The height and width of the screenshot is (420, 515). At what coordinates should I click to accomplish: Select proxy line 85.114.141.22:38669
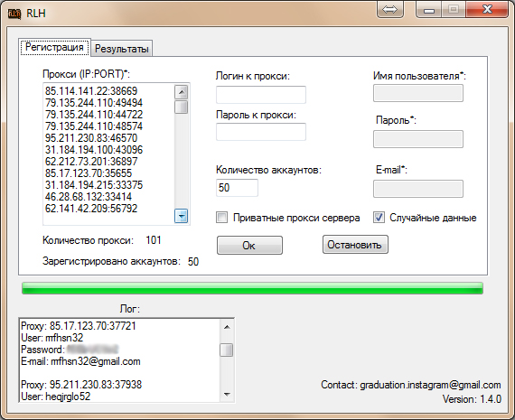coord(91,91)
